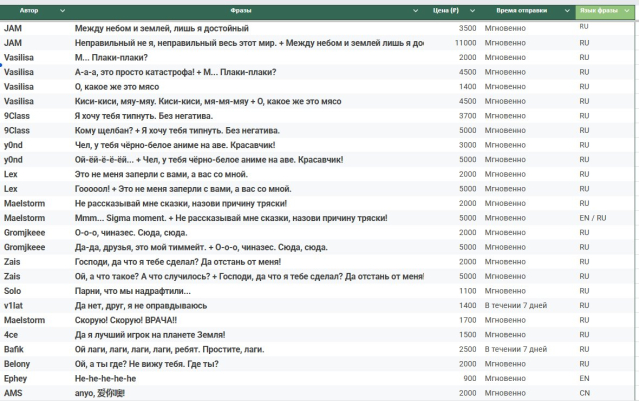
Task: Select the author cell Belony
Action: pyautogui.click(x=17, y=364)
